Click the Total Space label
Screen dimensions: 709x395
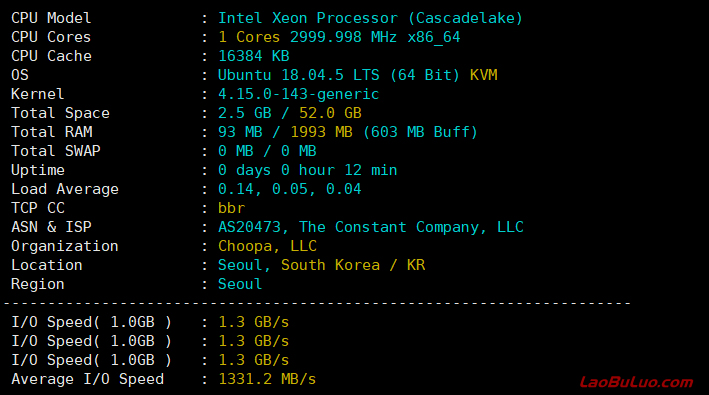[x=60, y=113]
